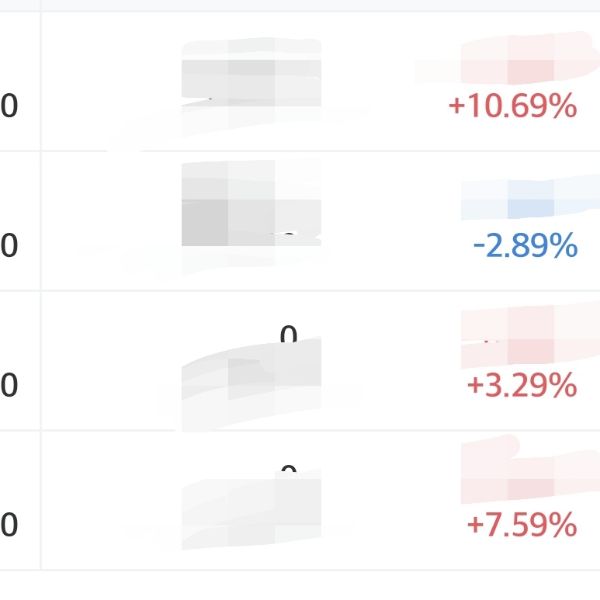Click the left-edge 0 in the +10.69% row

[9, 106]
